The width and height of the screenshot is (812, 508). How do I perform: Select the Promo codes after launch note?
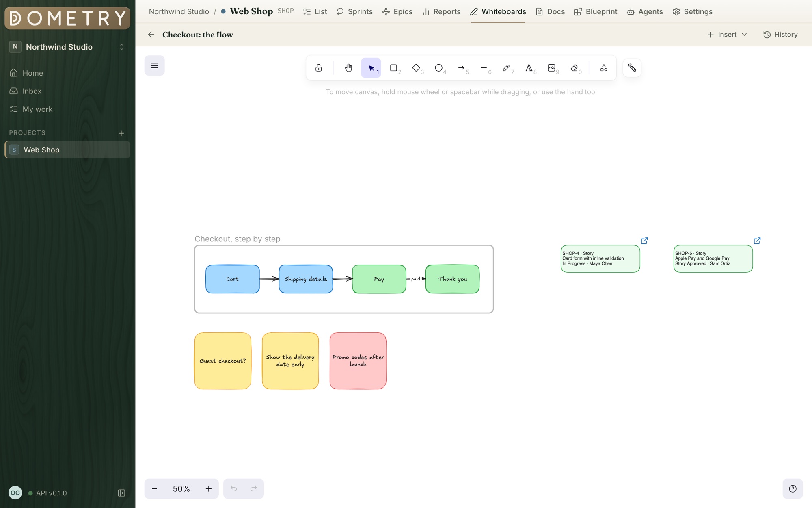click(x=358, y=361)
